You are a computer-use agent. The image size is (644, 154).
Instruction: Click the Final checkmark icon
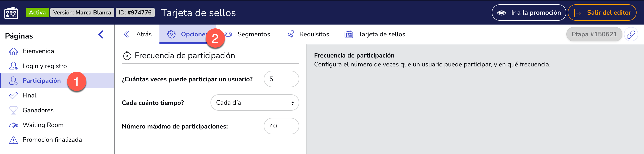(13, 95)
